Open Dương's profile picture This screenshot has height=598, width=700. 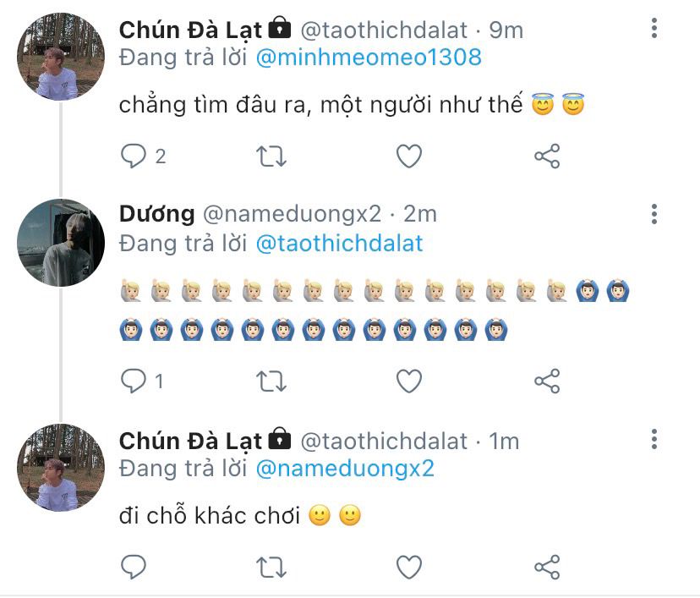pos(61,243)
